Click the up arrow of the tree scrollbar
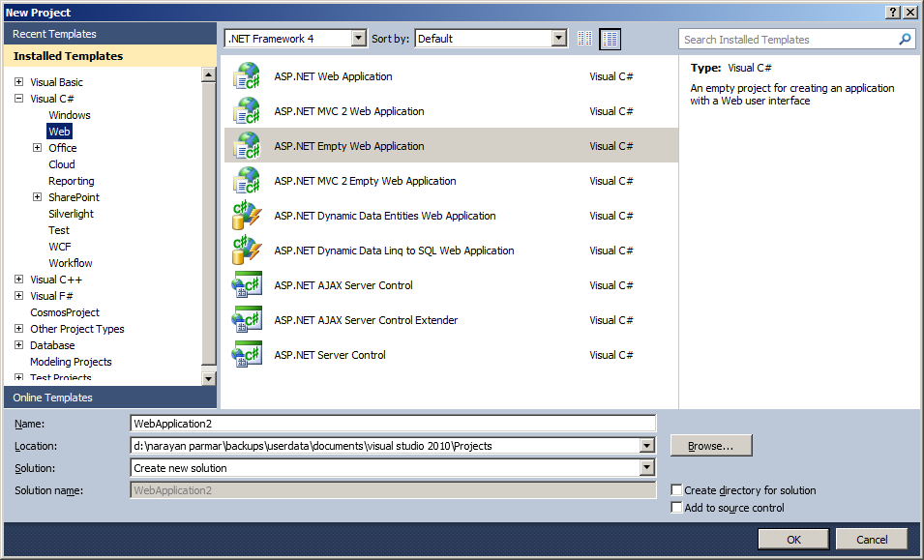This screenshot has width=924, height=560. 208,74
